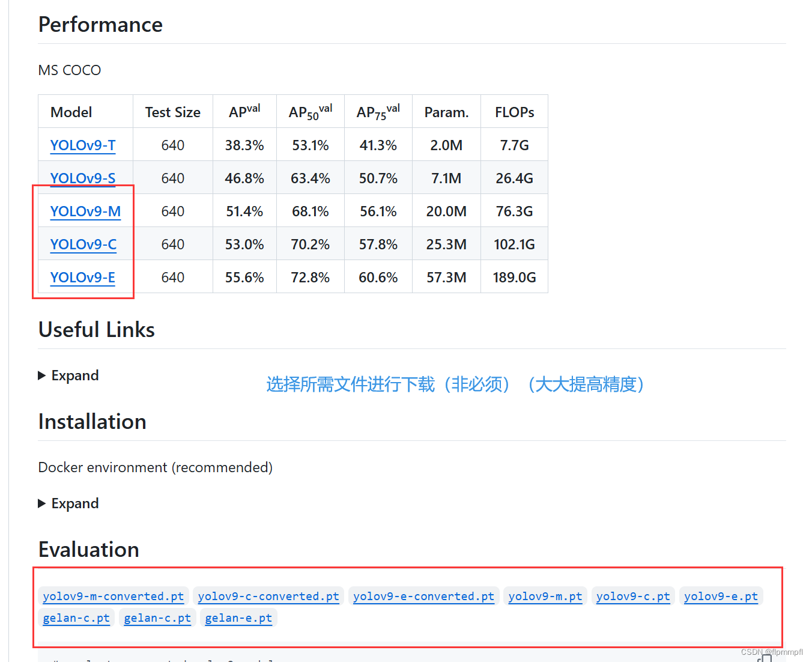
Task: Select the 72.8% cell
Action: (x=311, y=278)
